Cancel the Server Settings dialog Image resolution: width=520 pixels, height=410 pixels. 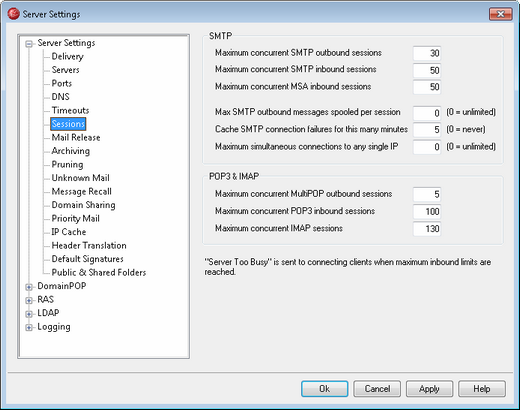[x=377, y=389]
